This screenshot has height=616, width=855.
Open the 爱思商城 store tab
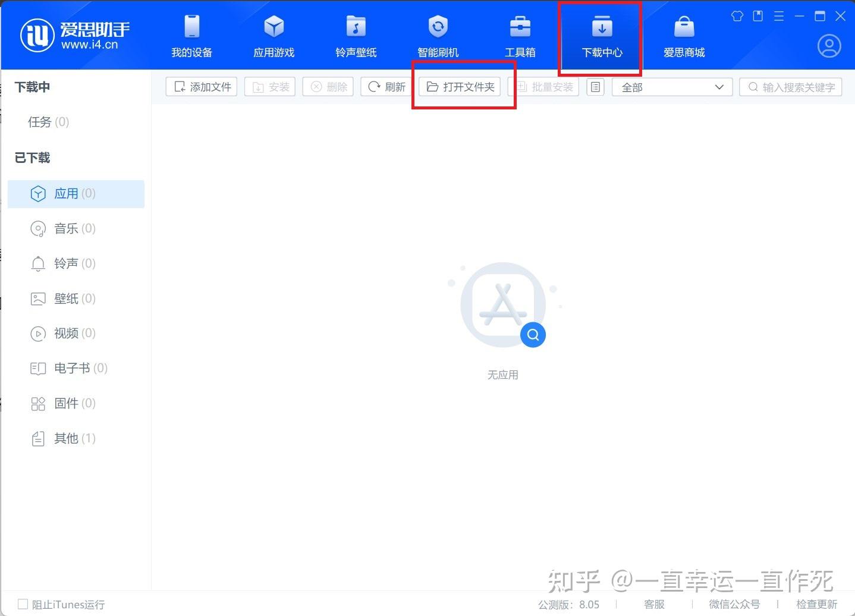click(684, 36)
